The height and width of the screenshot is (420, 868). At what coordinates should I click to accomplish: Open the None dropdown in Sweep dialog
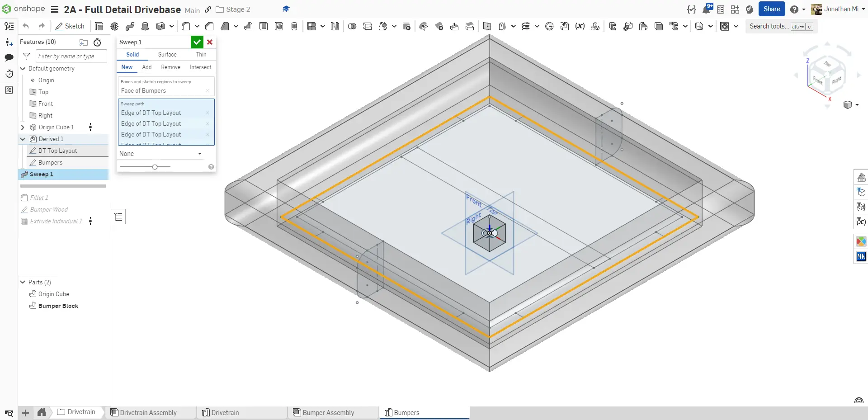[x=160, y=154]
